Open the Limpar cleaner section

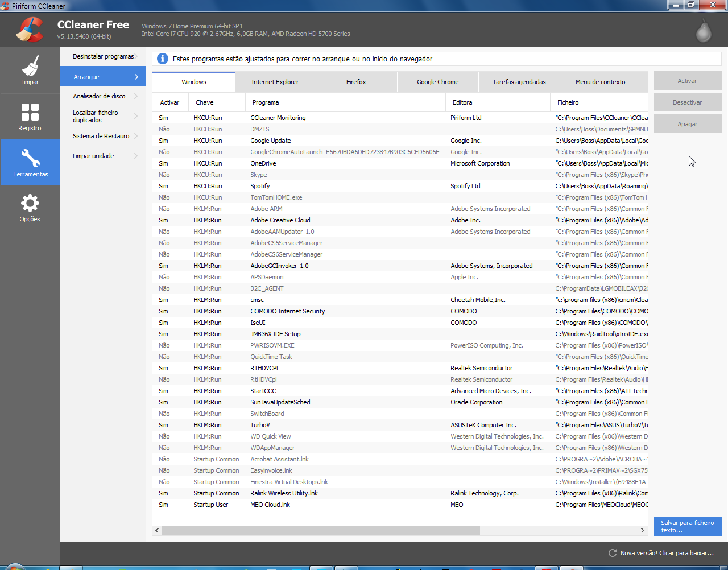[30, 70]
